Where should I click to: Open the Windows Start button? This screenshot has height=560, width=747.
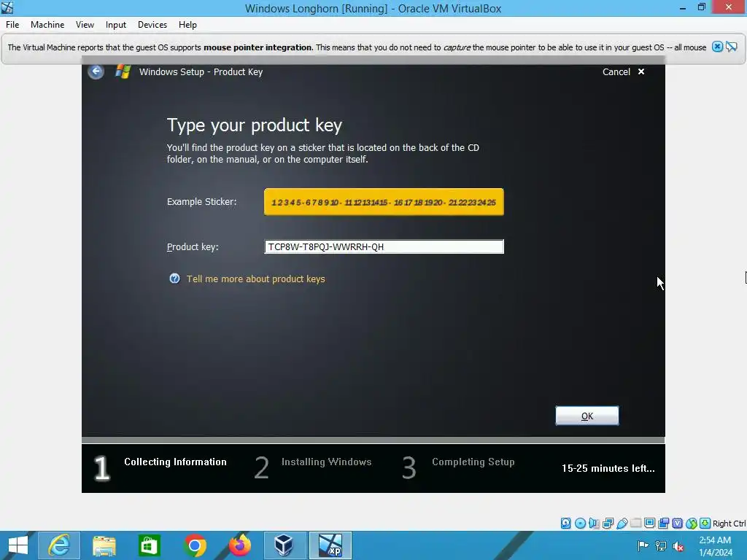click(18, 545)
